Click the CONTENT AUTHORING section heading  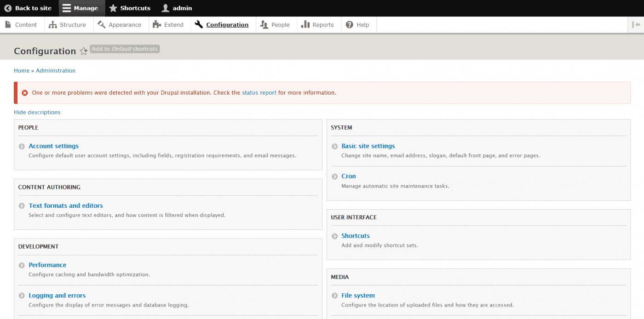[49, 188]
